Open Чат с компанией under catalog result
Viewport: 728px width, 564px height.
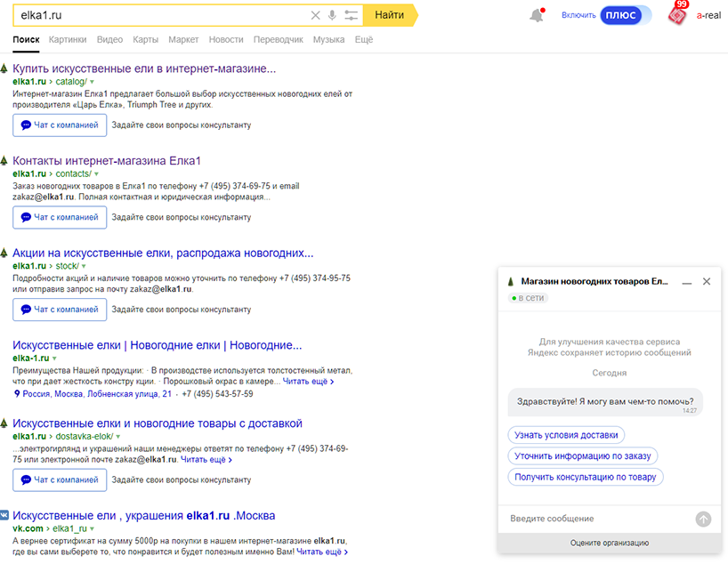coord(60,125)
